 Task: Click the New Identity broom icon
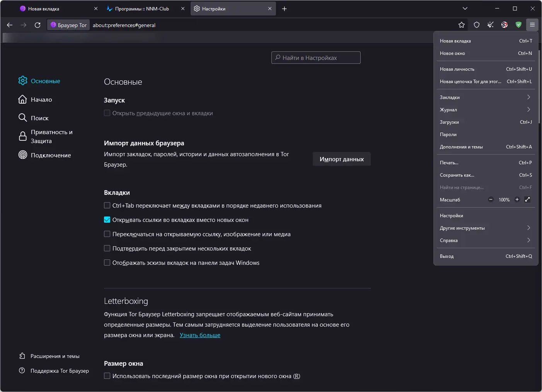click(491, 25)
